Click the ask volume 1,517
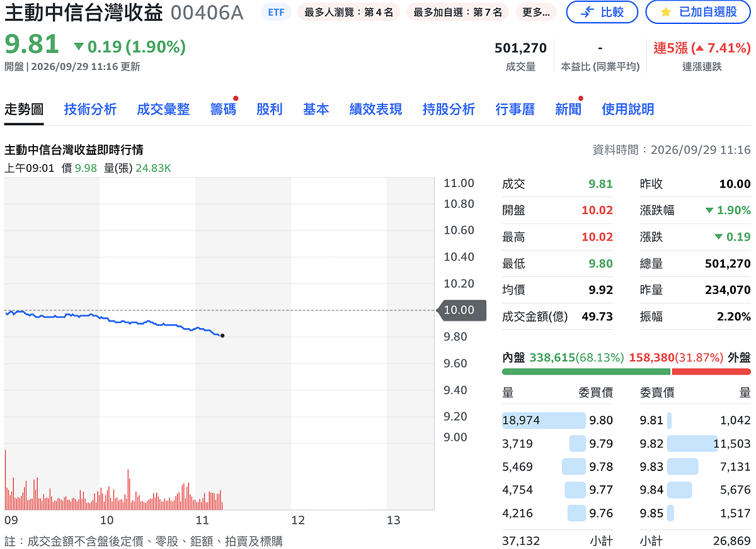The height and width of the screenshot is (549, 756). pyautogui.click(x=735, y=513)
